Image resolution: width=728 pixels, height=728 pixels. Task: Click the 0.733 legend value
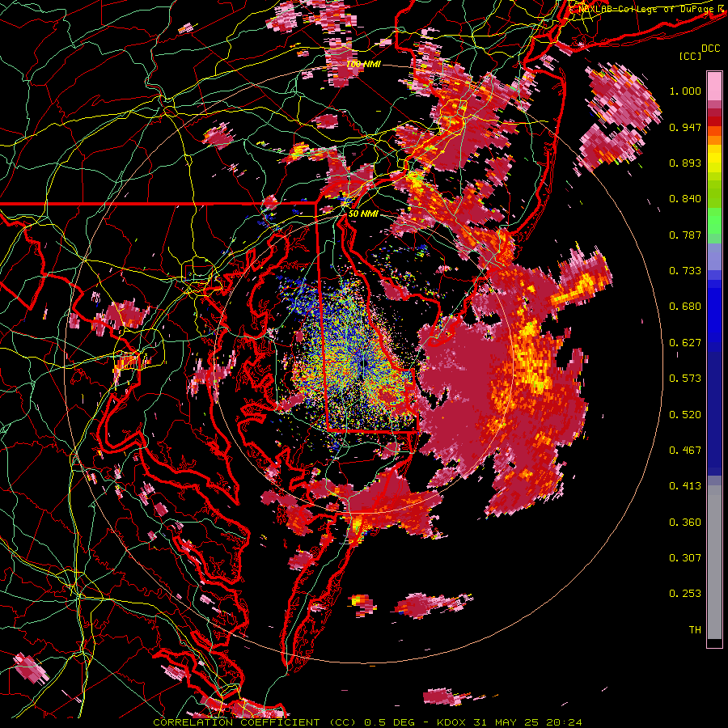(x=685, y=271)
